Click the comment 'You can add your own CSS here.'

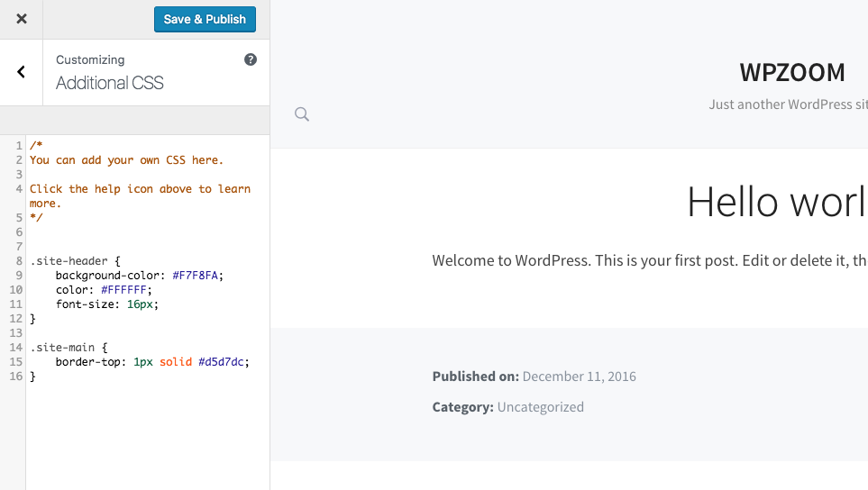[x=126, y=160]
